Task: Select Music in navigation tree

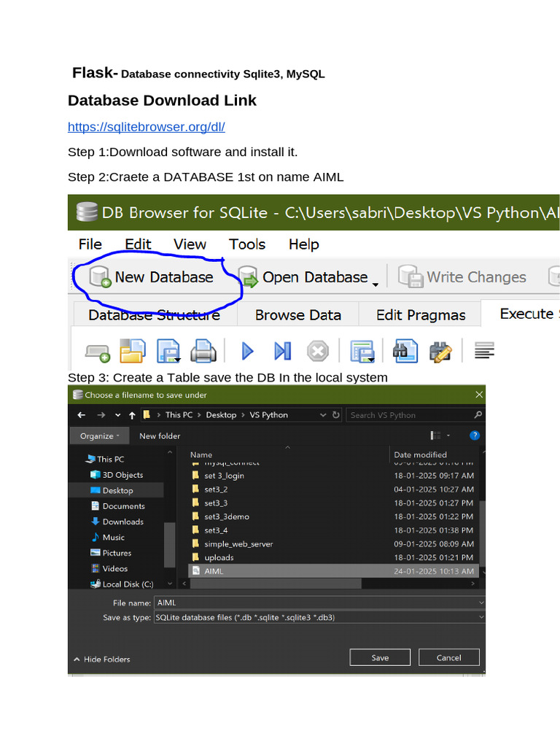Action: click(x=108, y=538)
